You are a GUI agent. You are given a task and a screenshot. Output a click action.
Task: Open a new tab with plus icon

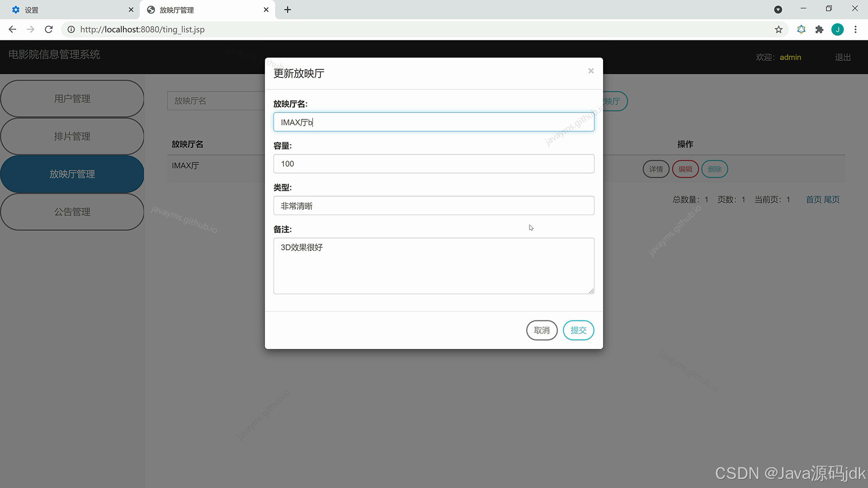tap(288, 9)
